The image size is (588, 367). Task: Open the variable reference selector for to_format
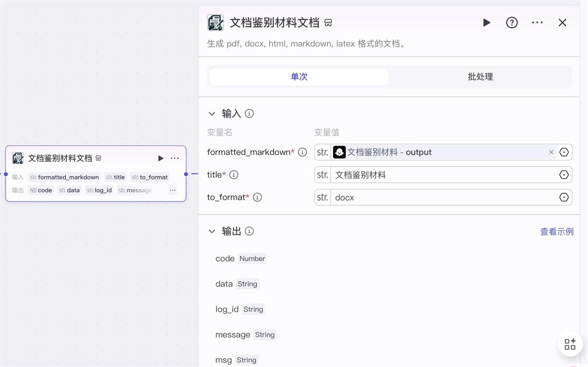(564, 197)
